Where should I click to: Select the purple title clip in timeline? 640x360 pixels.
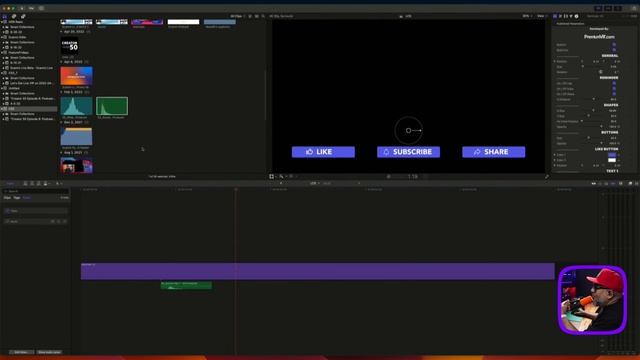[318, 271]
